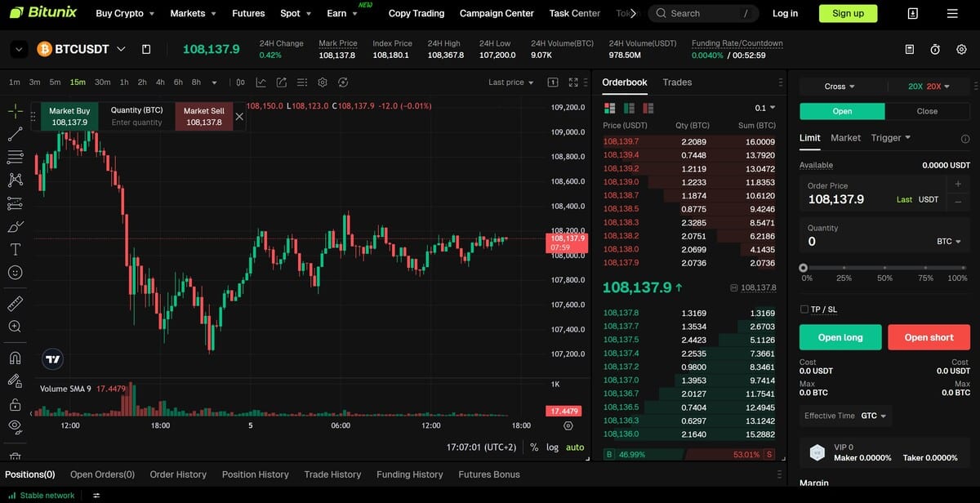Image resolution: width=980 pixels, height=503 pixels.
Task: Toggle log scale on chart
Action: tap(553, 447)
